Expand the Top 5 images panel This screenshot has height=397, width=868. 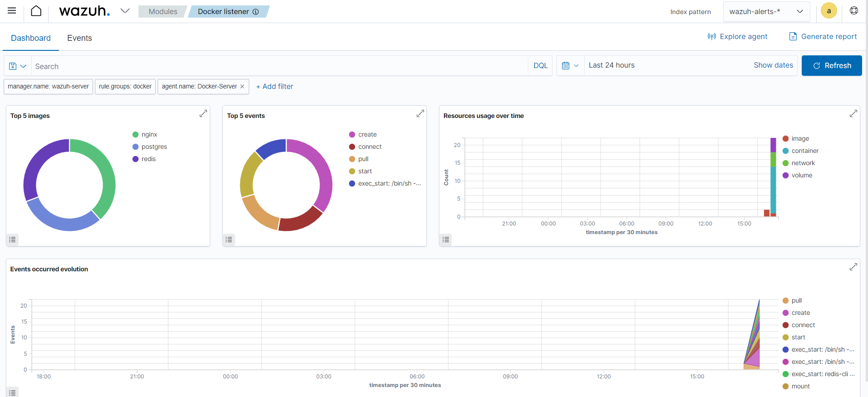[203, 113]
